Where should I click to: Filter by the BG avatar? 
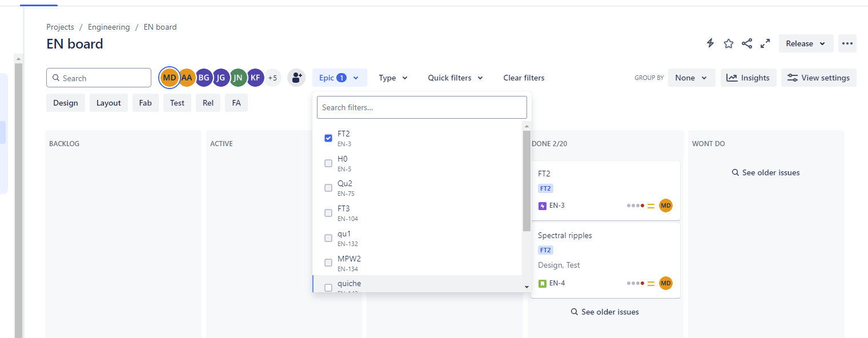204,78
